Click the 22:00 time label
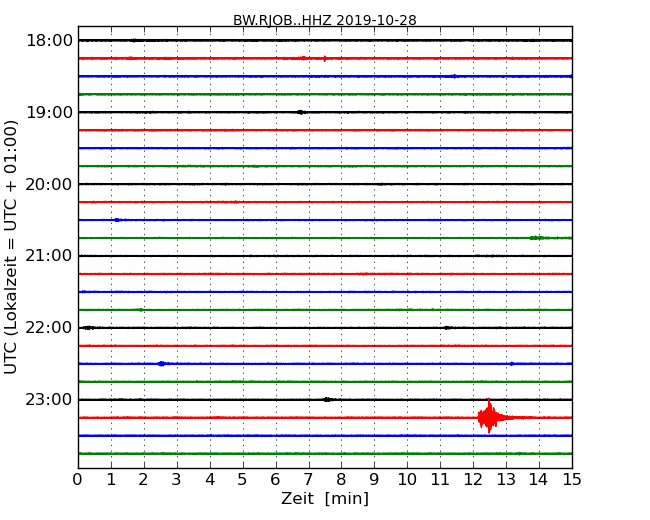Screen dimensions: 650x520 pos(49,328)
